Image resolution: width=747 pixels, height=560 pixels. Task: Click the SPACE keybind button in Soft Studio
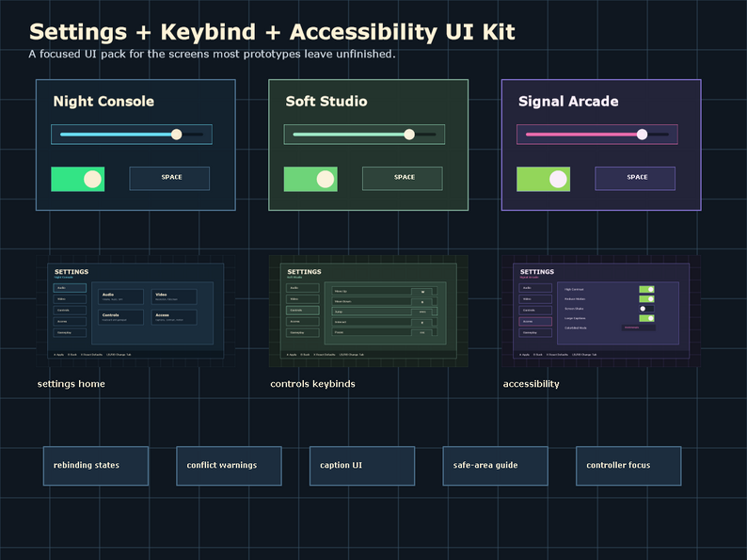tap(402, 178)
